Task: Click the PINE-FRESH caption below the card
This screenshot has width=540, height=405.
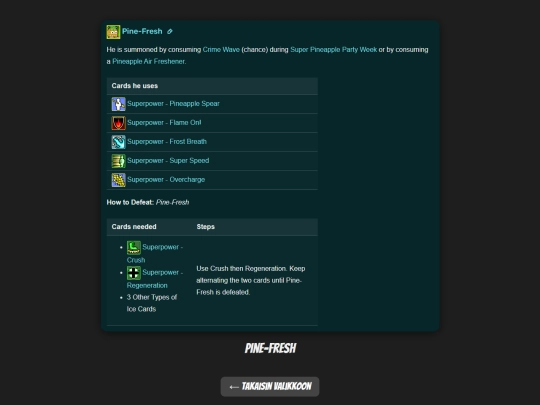Action: pyautogui.click(x=270, y=348)
